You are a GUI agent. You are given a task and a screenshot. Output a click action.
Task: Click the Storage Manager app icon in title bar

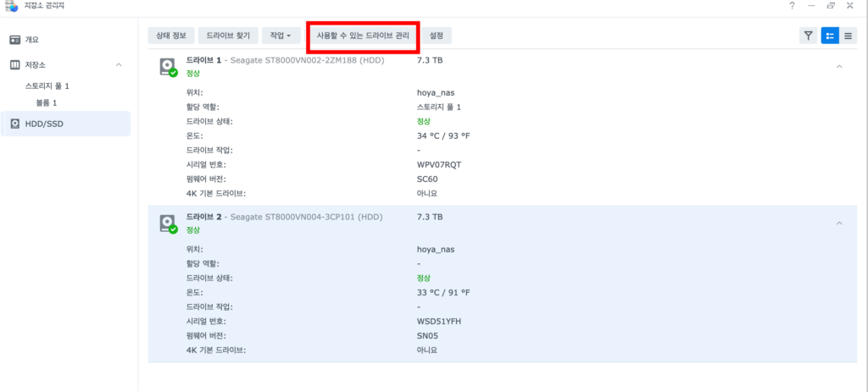pyautogui.click(x=11, y=5)
